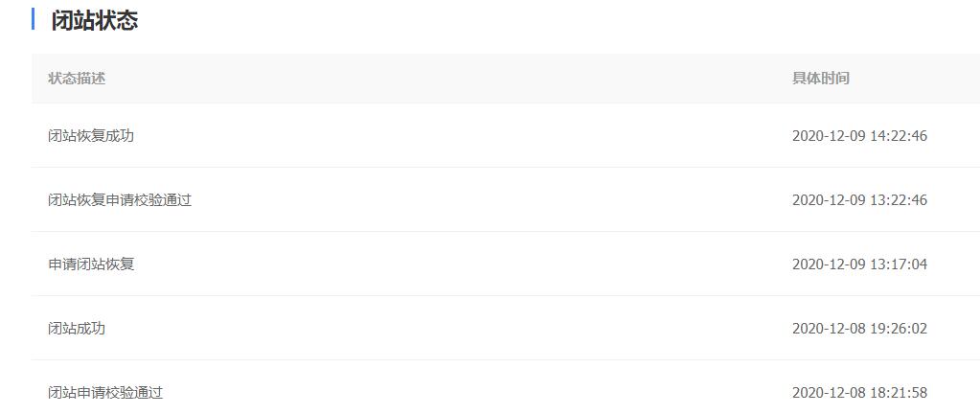Viewport: 980px width, 414px height.
Task: Click the 闭站申请校验通过 status entry
Action: point(105,393)
